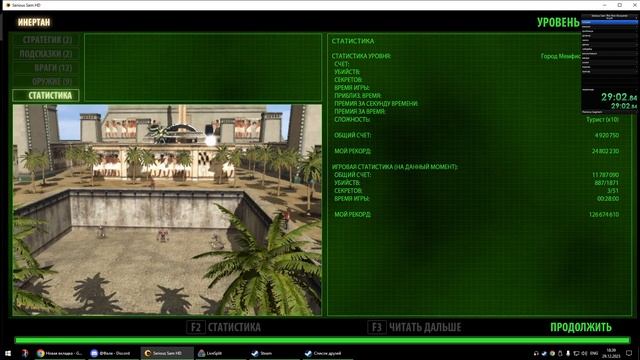Open the Chrome window in the taskbar
The image size is (640, 360).
[x=60, y=353]
